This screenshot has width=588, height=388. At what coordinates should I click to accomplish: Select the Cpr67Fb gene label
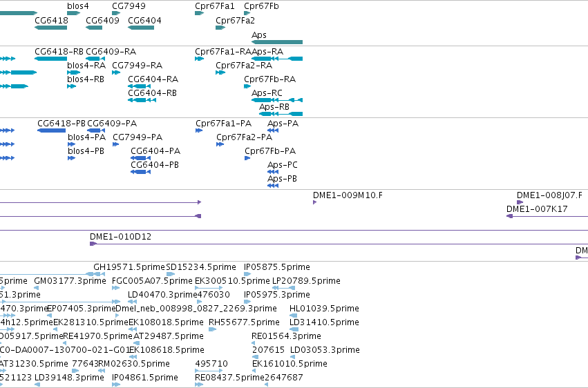coord(261,6)
